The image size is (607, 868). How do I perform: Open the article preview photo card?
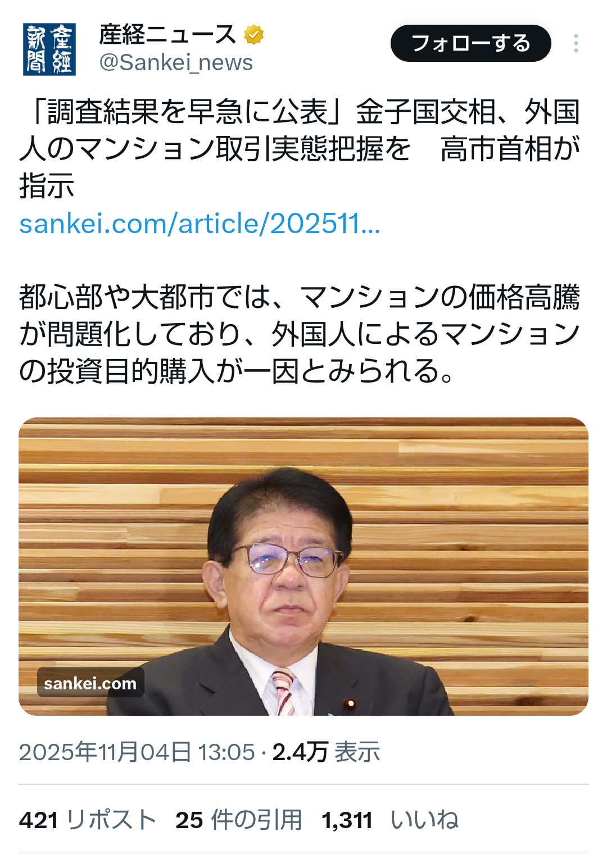click(303, 566)
